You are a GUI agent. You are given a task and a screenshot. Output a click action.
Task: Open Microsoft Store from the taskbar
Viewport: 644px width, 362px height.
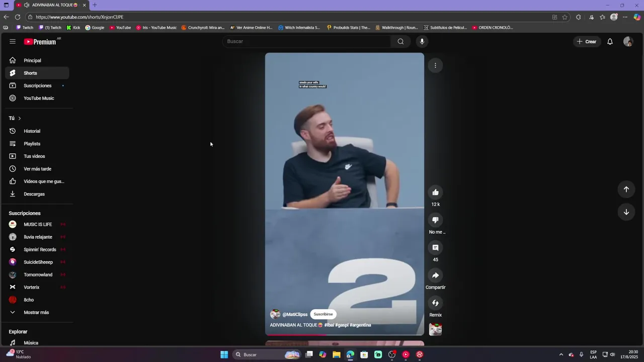pyautogui.click(x=364, y=354)
